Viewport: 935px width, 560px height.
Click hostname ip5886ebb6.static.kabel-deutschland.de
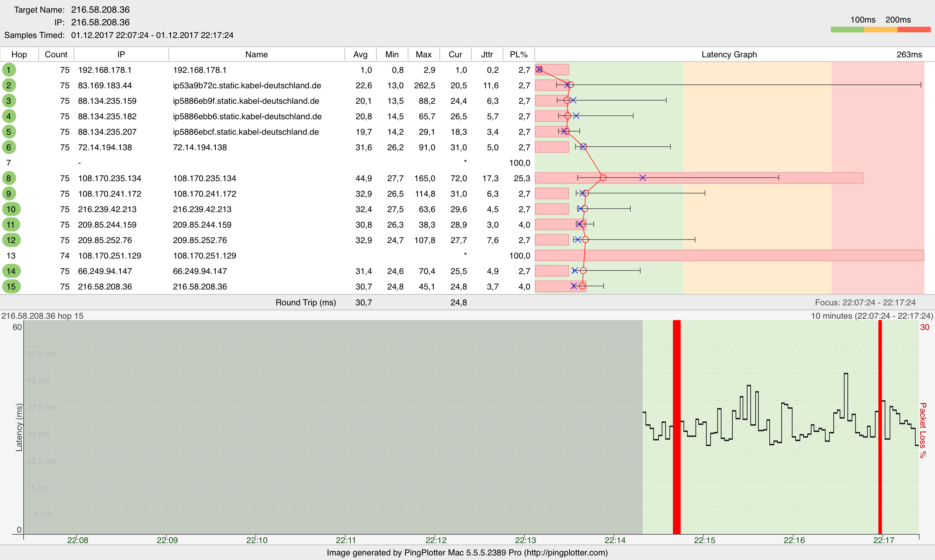(247, 116)
